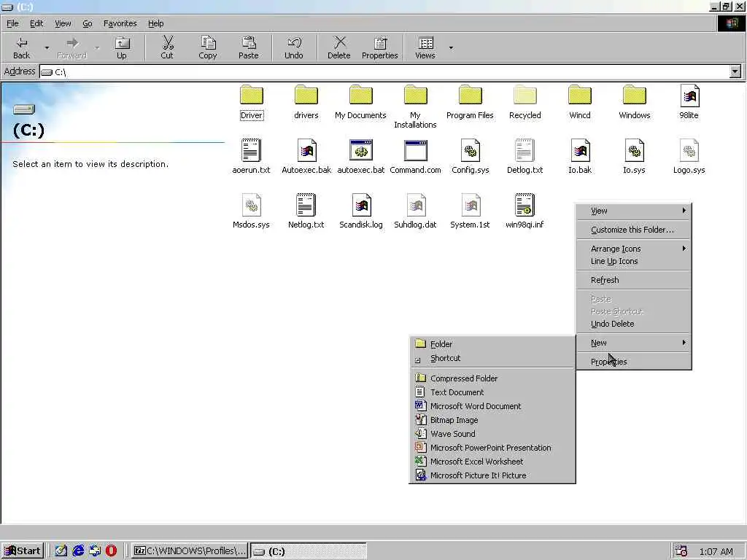Select the autoexec.bat file
Viewport: 747px width, 560px height.
point(361,157)
